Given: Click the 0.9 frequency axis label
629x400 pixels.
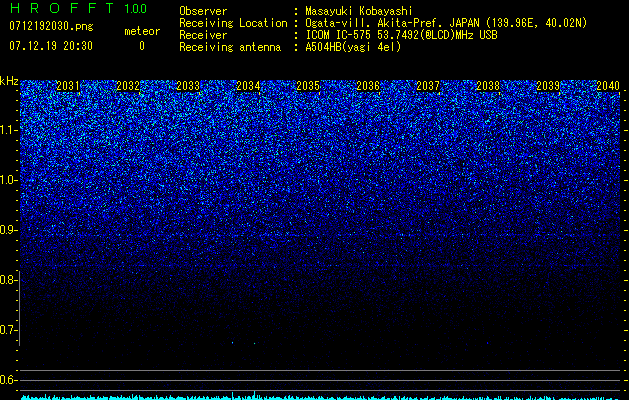Looking at the screenshot, I should (x=8, y=230).
